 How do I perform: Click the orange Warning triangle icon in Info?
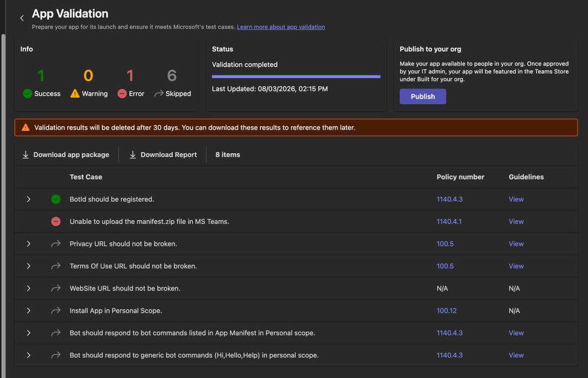(x=75, y=93)
